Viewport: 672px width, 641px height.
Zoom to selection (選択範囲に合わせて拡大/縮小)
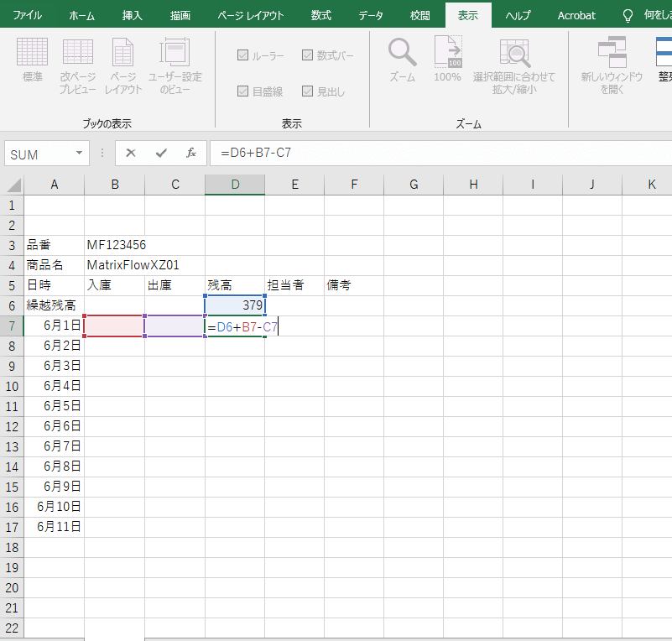pos(514,65)
